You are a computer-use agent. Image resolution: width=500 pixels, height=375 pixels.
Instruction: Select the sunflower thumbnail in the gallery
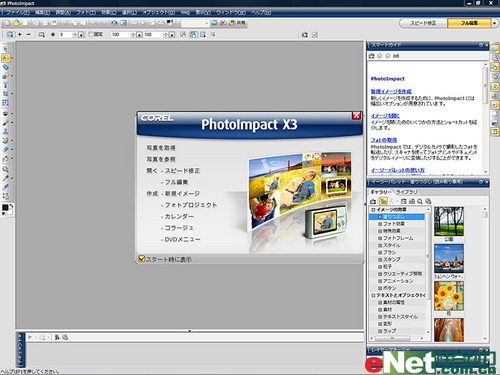click(449, 296)
